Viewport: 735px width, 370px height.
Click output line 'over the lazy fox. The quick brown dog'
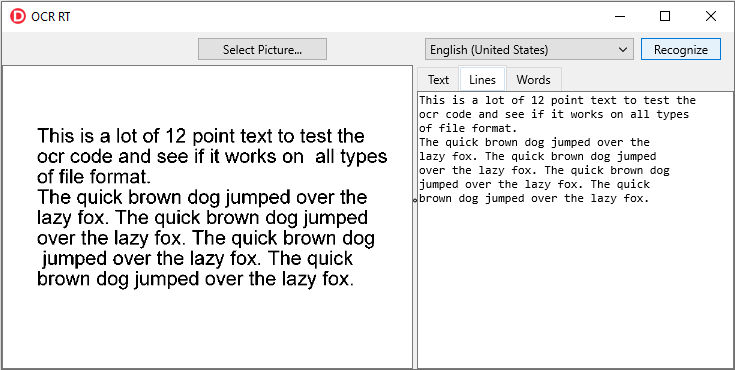click(x=544, y=170)
